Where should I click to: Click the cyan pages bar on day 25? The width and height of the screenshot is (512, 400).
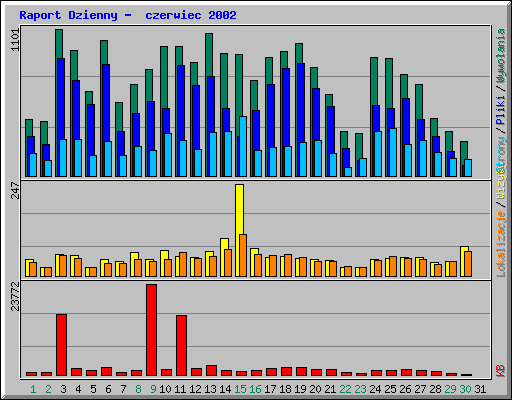[393, 152]
